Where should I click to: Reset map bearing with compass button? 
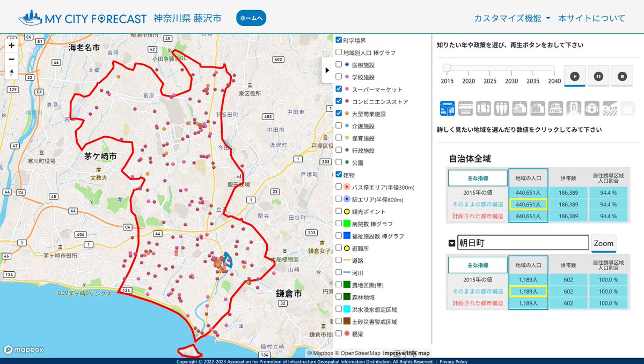(11, 72)
